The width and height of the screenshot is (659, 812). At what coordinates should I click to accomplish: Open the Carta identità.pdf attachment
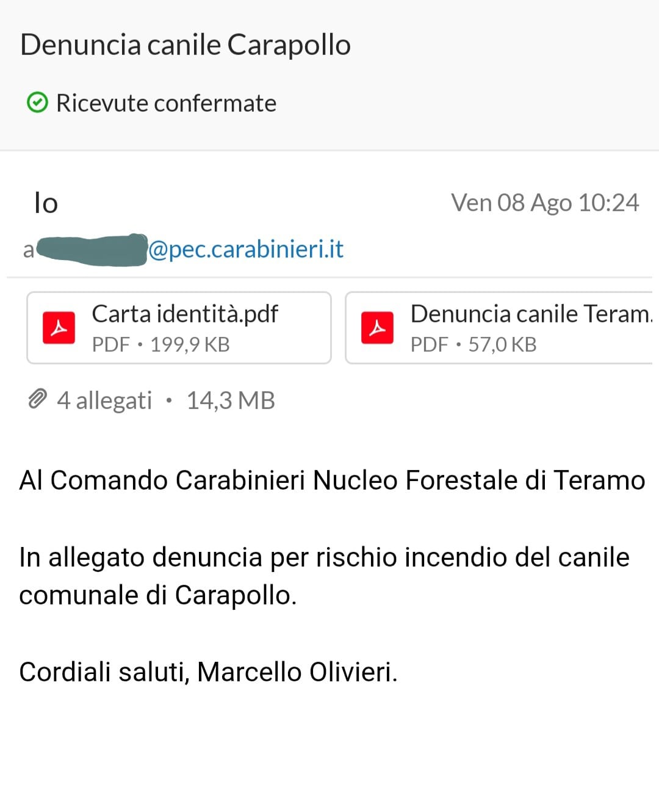coord(179,328)
